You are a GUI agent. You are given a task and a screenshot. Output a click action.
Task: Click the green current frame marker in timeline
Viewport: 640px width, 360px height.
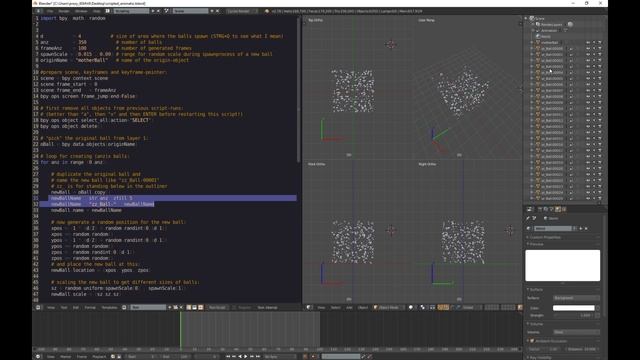click(x=180, y=331)
